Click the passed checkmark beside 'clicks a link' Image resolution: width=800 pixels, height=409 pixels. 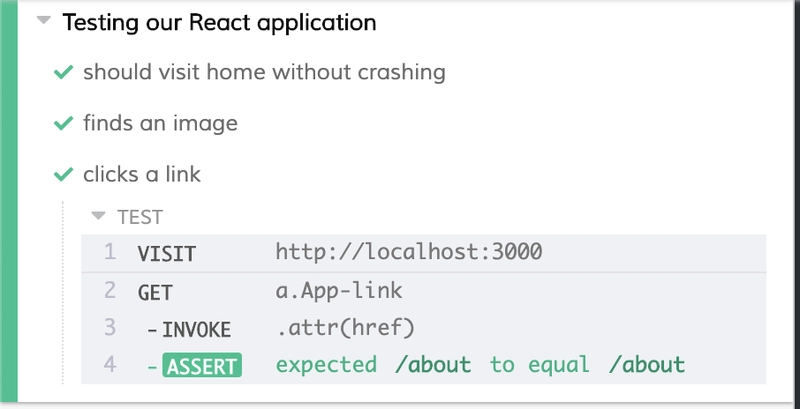[x=64, y=175]
